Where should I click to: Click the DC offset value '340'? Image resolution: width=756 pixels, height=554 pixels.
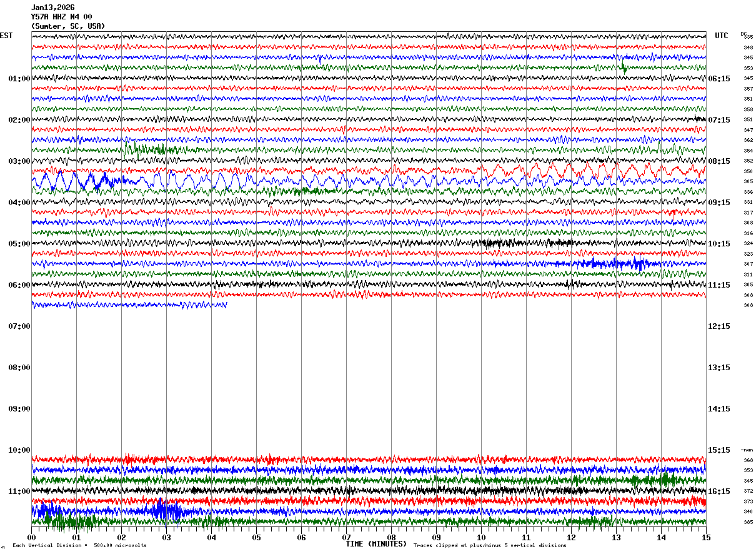pyautogui.click(x=749, y=511)
